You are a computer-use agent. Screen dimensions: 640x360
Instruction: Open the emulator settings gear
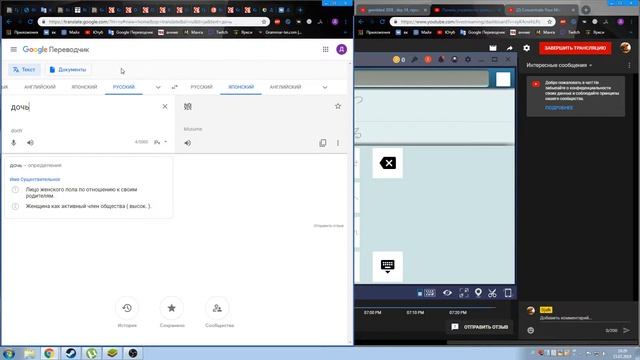point(468,60)
